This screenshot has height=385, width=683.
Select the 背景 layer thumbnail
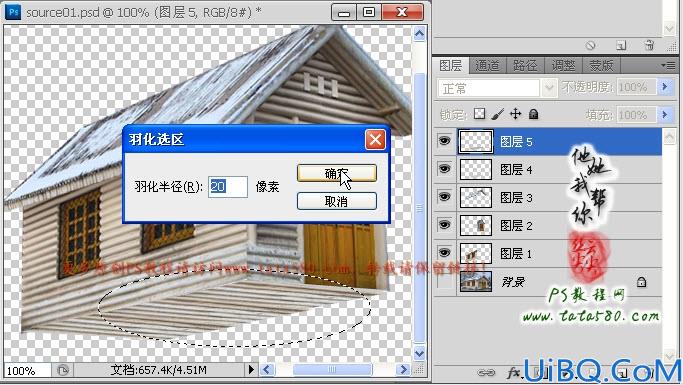[x=476, y=282]
